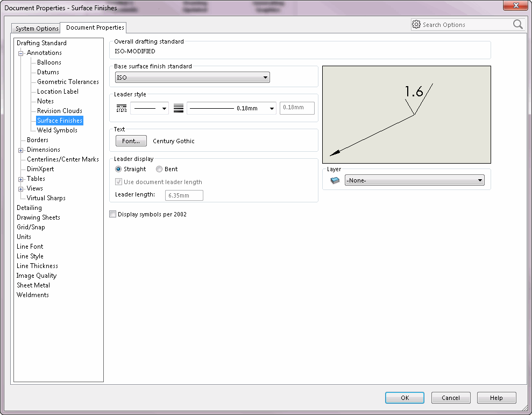The width and height of the screenshot is (532, 415).
Task: Open the Layer dropdown set to None
Action: point(415,180)
